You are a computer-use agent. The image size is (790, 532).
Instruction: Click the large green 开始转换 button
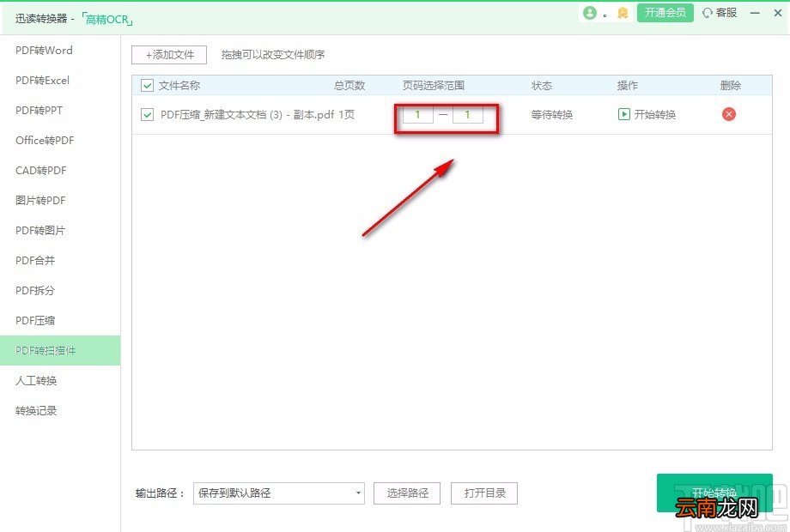pyautogui.click(x=714, y=493)
